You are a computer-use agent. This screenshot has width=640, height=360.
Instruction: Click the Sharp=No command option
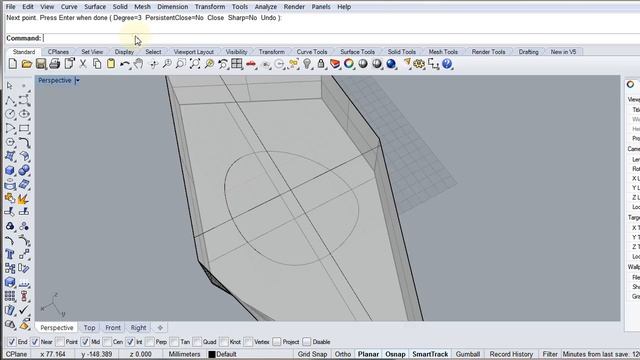coord(242,18)
